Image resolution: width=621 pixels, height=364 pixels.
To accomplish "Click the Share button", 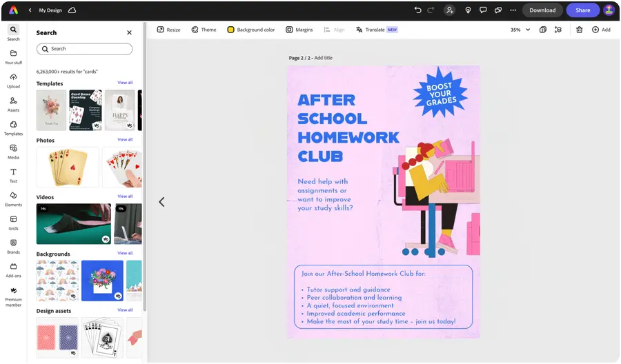I will coord(582,10).
